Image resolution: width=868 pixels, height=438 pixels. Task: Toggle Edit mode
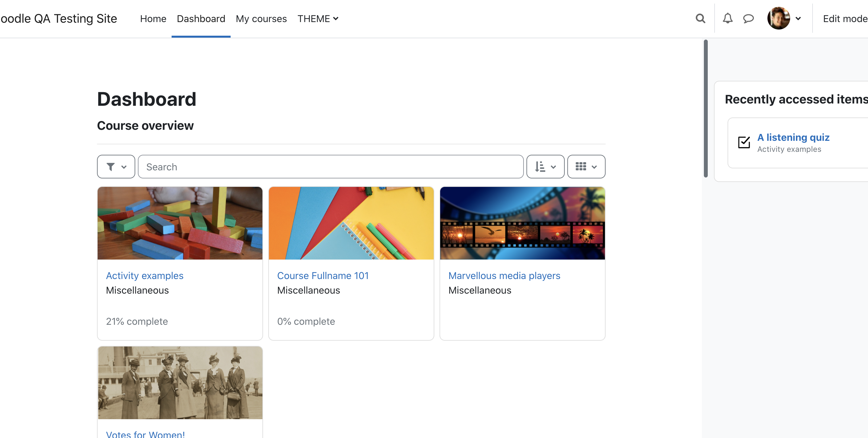[845, 19]
